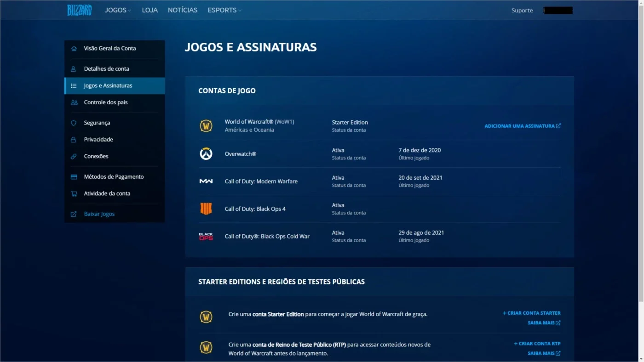
Task: Click Adicionar uma assinatura link
Action: pos(523,126)
